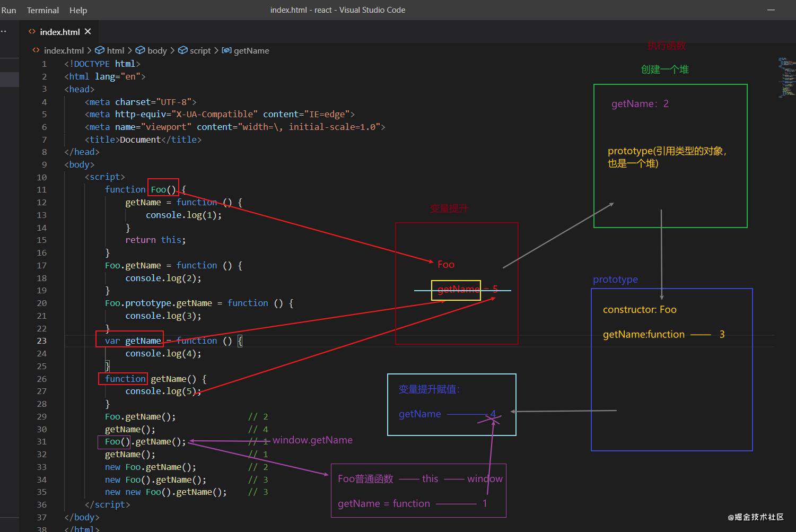Click the minimap code overview
Viewport: 796px width, 532px height.
tap(787, 77)
